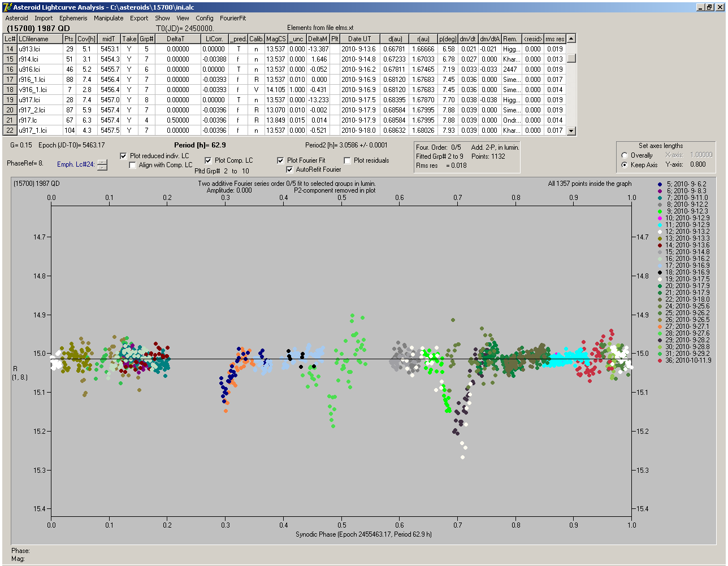Click the Period [h]= 62.9 label
Viewport: 728px width, 566px height.
coord(200,145)
